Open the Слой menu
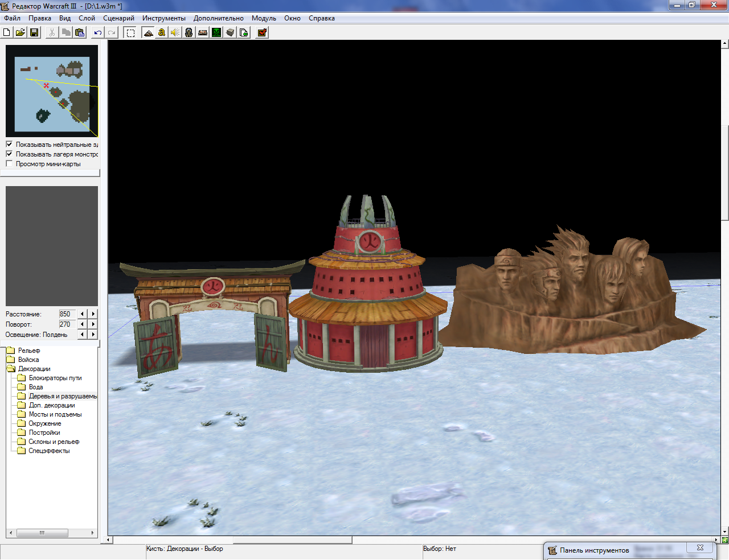This screenshot has width=729, height=560. pyautogui.click(x=87, y=18)
